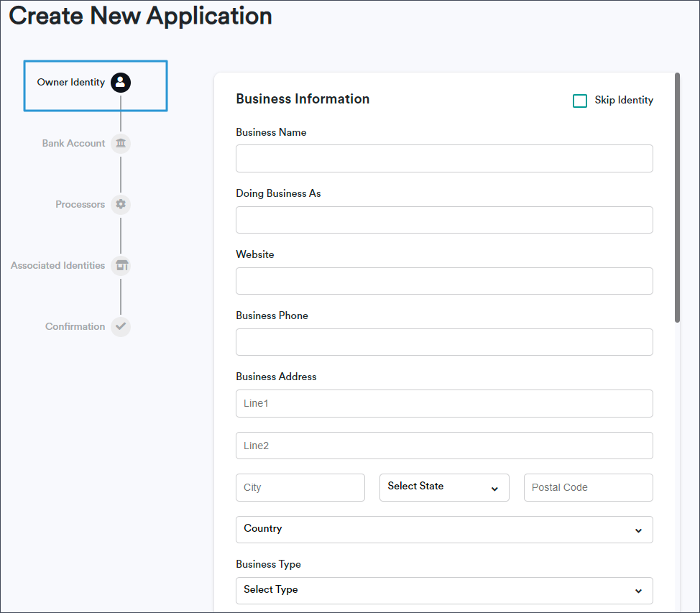Go to the Processors step label
This screenshot has width=700, height=613.
(80, 205)
